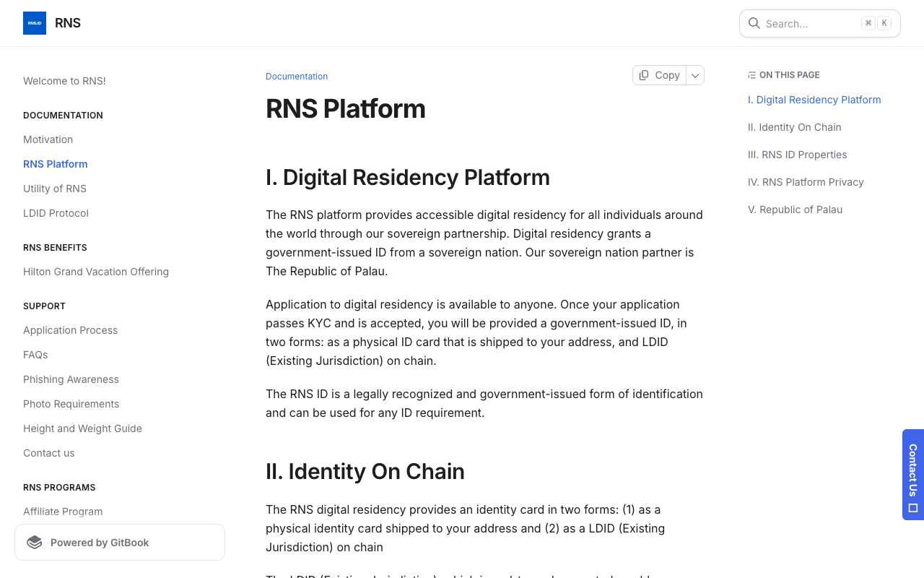Viewport: 924px width, 578px height.
Task: Jump to V. Republic of Palau section
Action: tap(795, 210)
